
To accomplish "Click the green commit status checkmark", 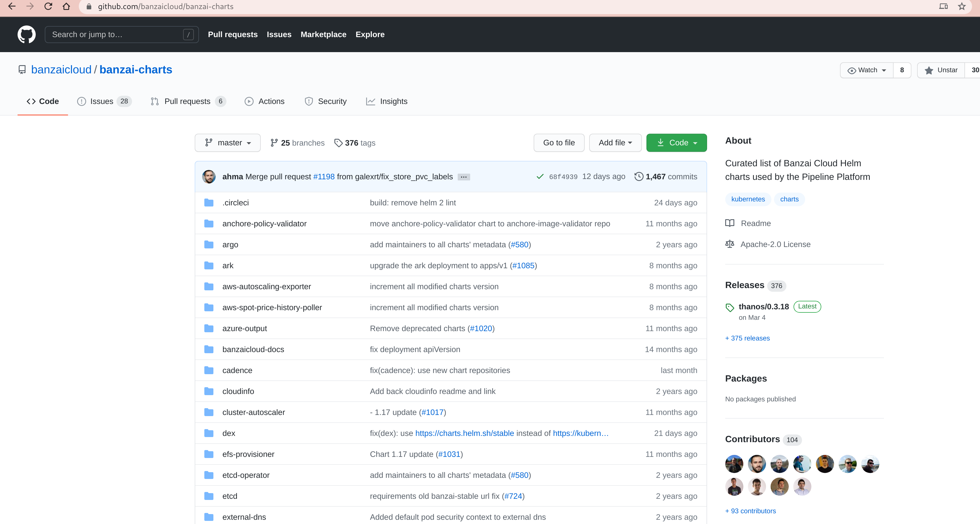I will tap(540, 176).
